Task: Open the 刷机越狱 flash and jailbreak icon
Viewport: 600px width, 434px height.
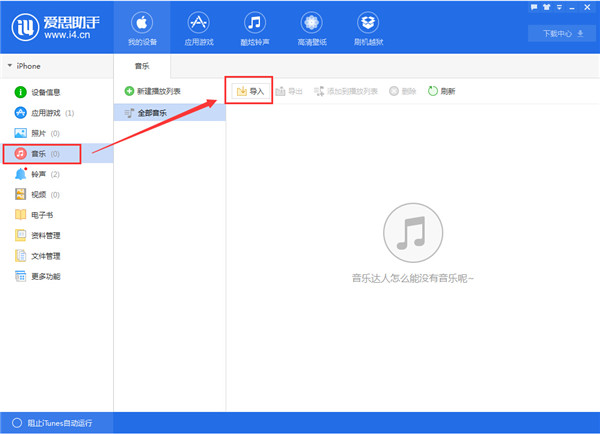Action: [368, 28]
